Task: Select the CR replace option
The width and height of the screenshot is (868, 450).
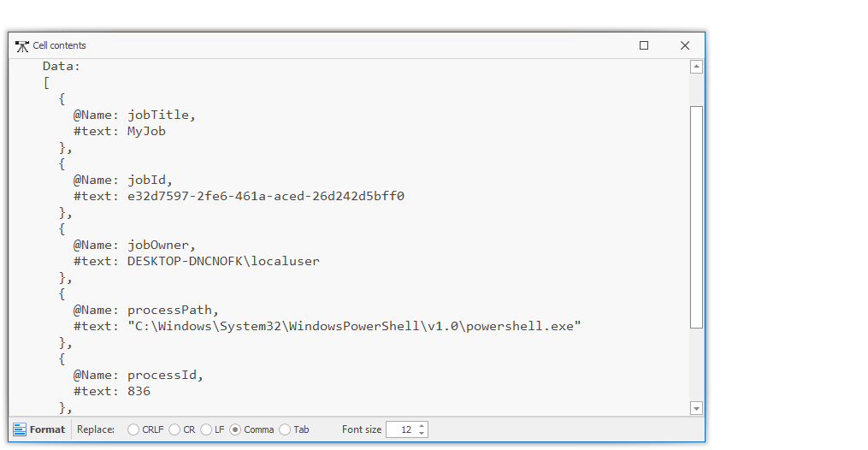Action: click(182, 429)
